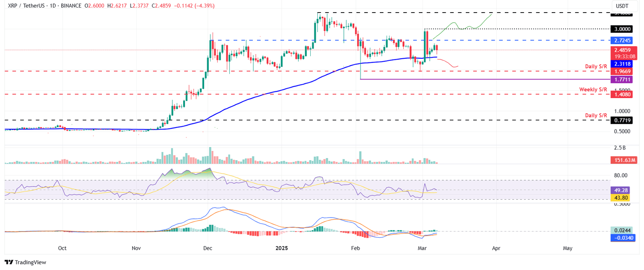
Task: Click the Weekly S/R annotation
Action: click(x=593, y=89)
